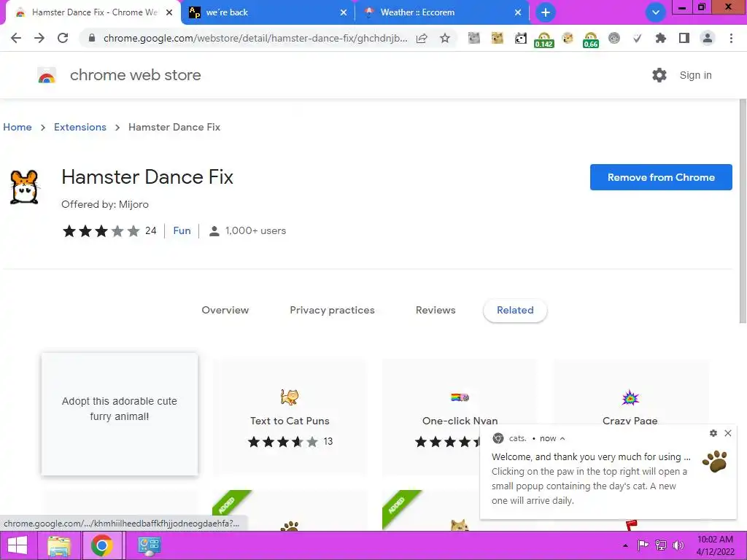Viewport: 747px width, 560px height.
Task: Select the Related tab
Action: 515,311
